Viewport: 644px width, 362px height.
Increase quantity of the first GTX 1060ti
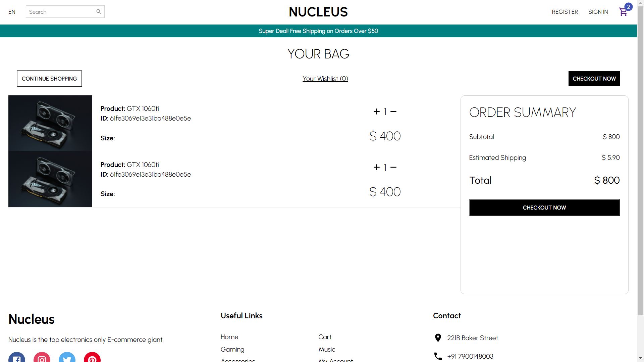(376, 111)
